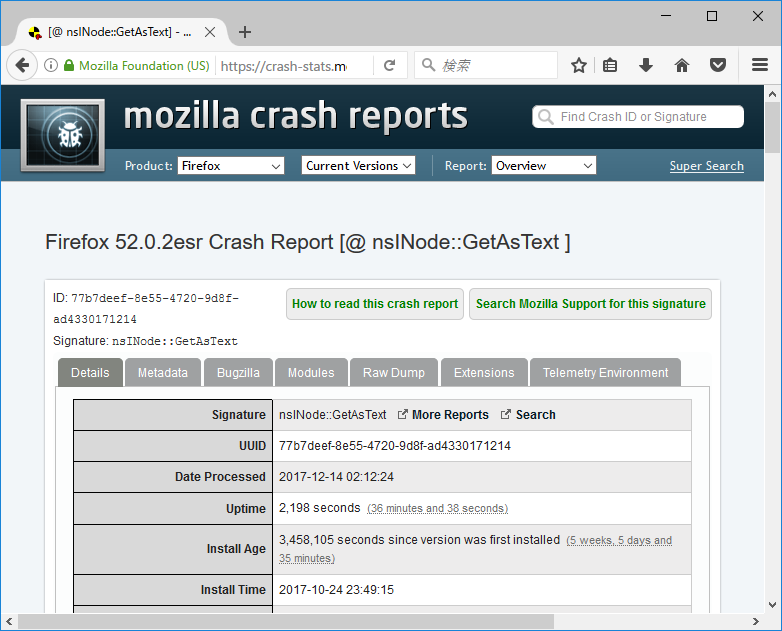Bookmark this page with the star icon
The height and width of the screenshot is (631, 782).
tap(579, 65)
